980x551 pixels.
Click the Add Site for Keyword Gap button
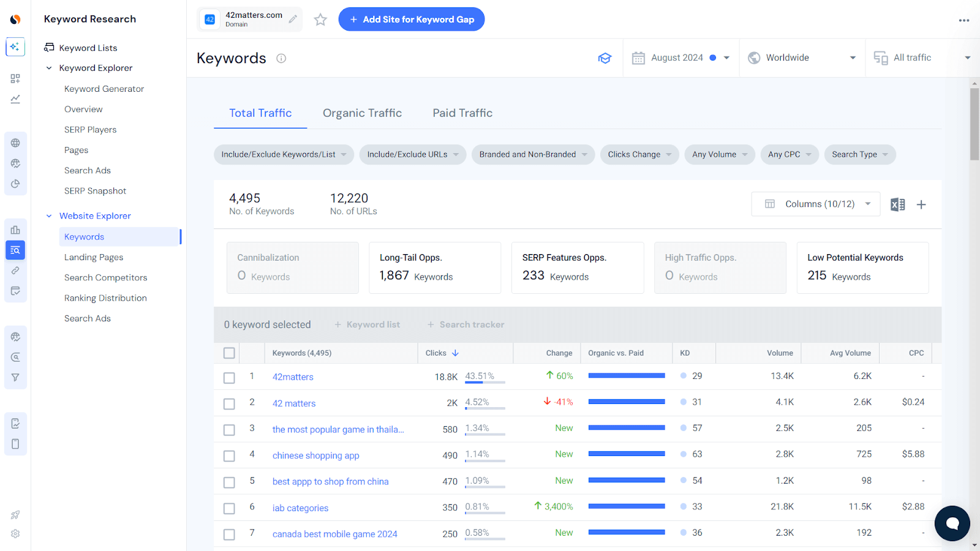(411, 19)
